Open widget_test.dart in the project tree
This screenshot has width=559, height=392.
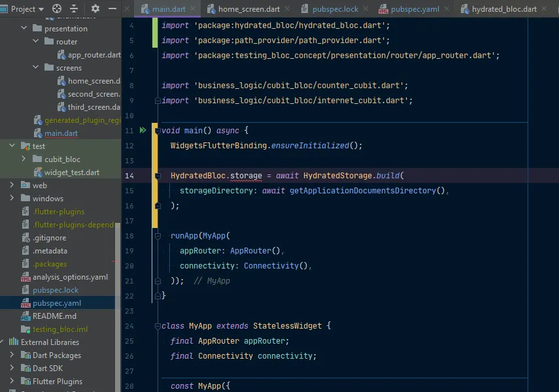pos(71,172)
